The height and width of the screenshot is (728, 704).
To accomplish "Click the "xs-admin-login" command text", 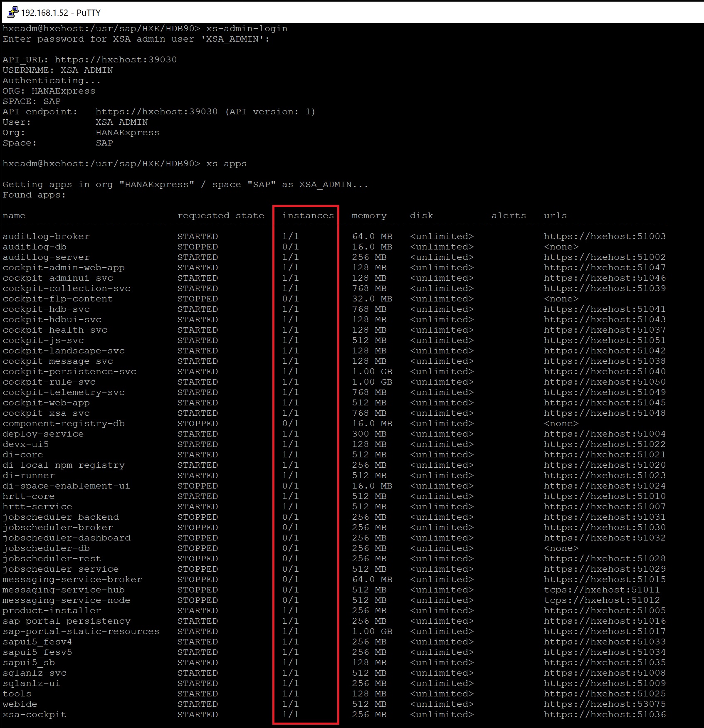I will coord(247,29).
